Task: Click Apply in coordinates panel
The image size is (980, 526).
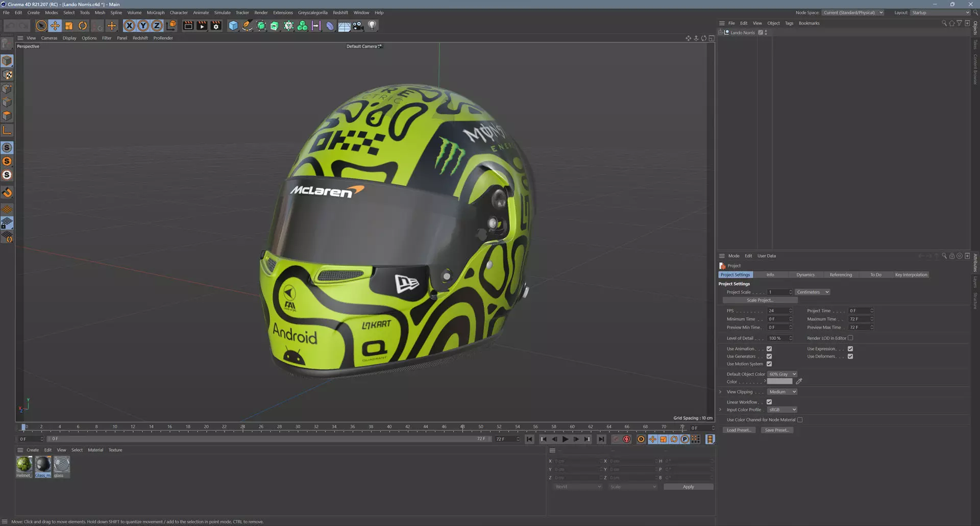Action: pyautogui.click(x=689, y=487)
